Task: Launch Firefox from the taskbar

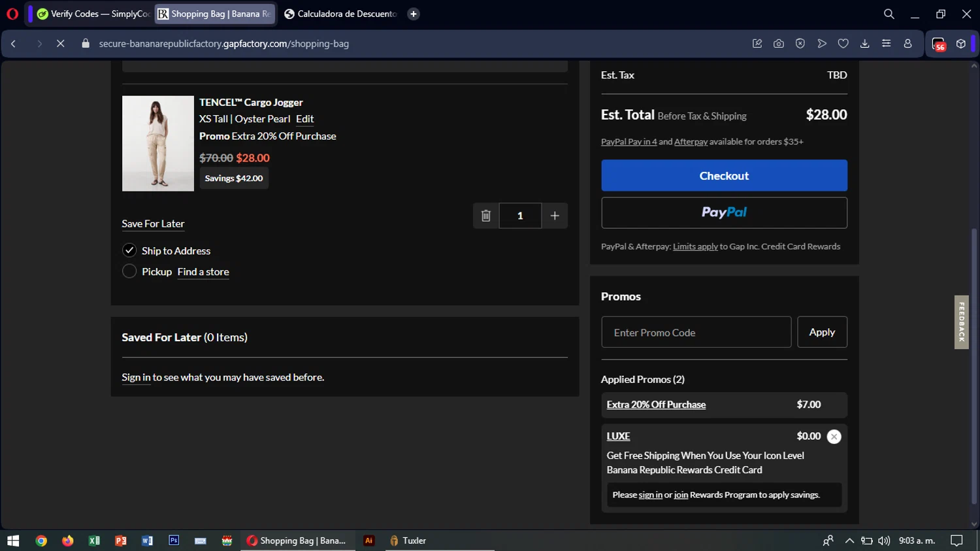Action: click(68, 541)
